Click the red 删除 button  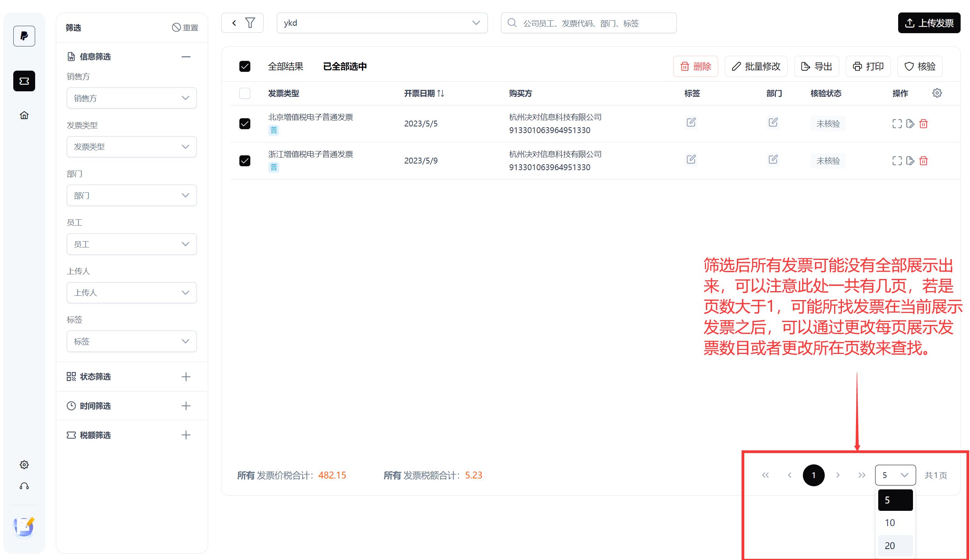tap(695, 66)
